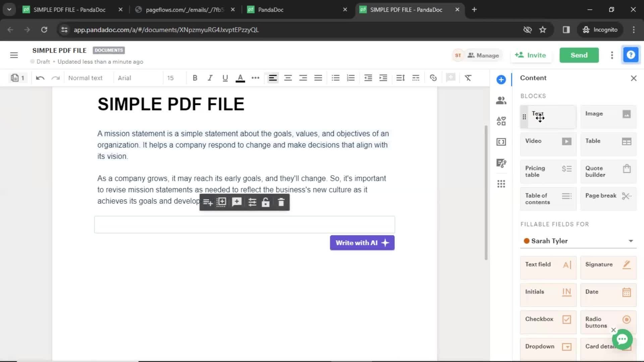
Task: Click Write with AI button
Action: (362, 243)
